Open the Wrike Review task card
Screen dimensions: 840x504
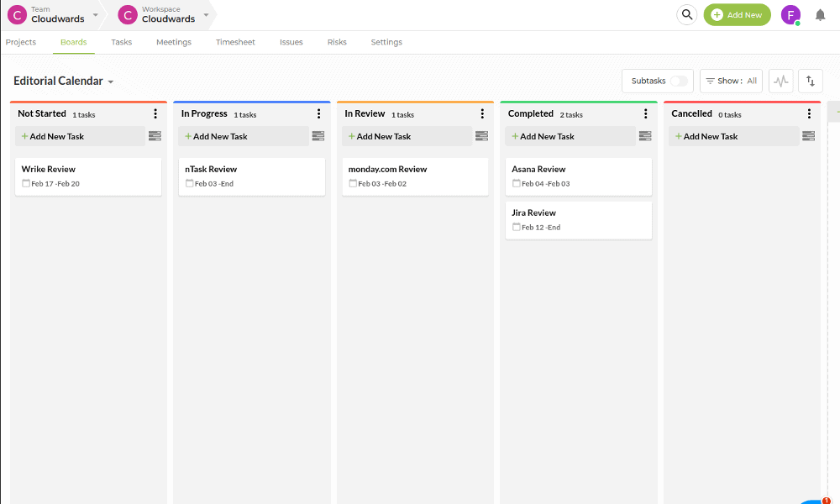88,176
